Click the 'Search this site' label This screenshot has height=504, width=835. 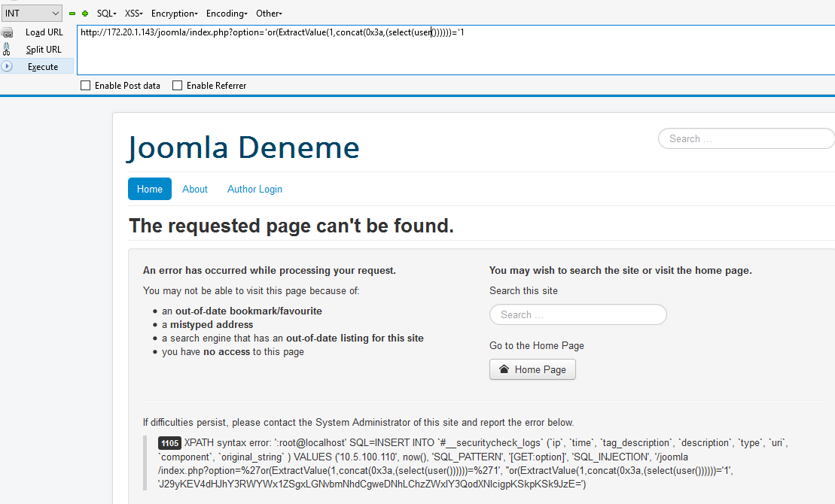coord(523,290)
